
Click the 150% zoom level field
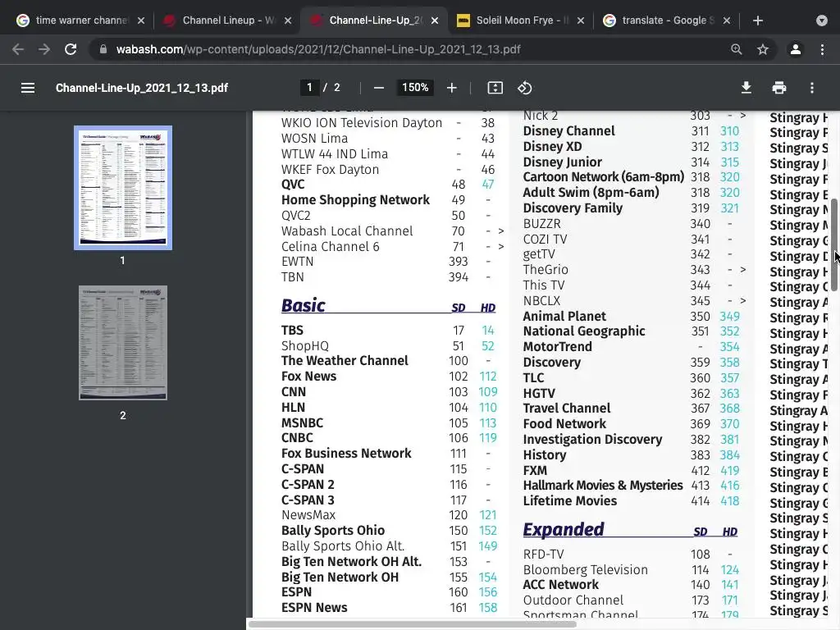pos(415,87)
